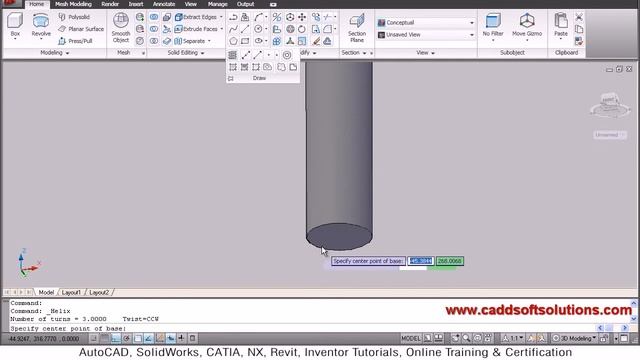640x360 pixels.
Task: Select the Rectangle draw tool
Action: coord(245,41)
